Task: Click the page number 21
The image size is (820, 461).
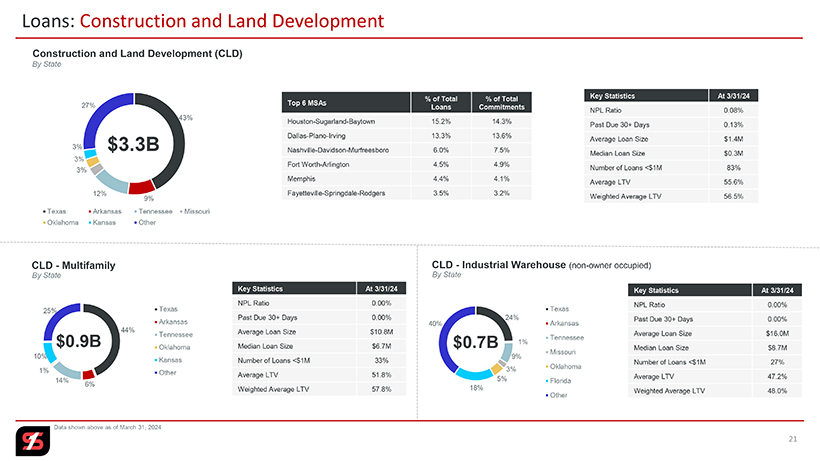Action: coord(793,439)
